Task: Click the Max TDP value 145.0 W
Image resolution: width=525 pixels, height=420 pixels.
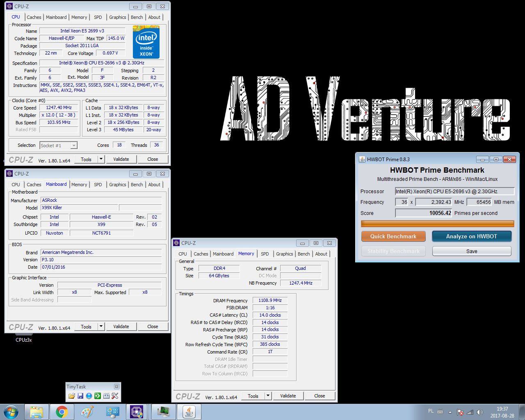Action: pyautogui.click(x=116, y=38)
